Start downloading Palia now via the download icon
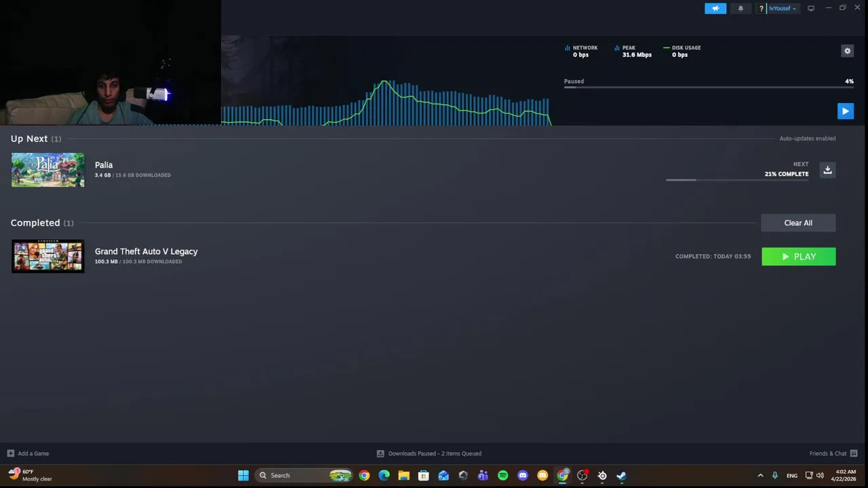868x488 pixels. [827, 170]
